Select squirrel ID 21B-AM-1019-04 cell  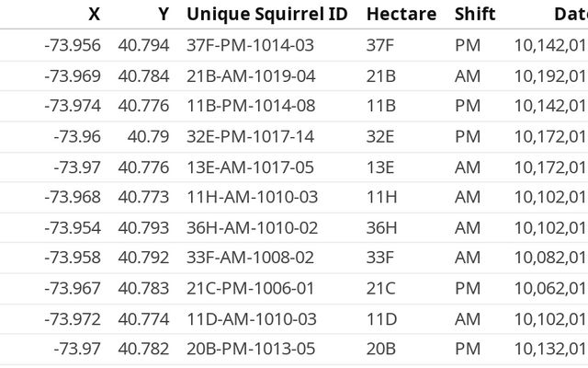point(251,75)
